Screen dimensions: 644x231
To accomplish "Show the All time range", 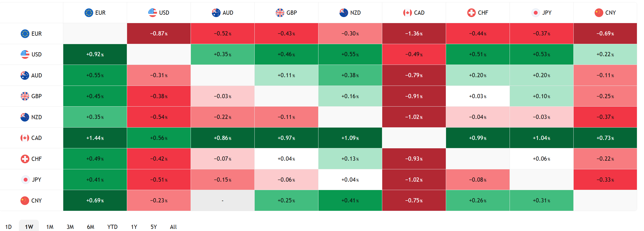I will [173, 227].
